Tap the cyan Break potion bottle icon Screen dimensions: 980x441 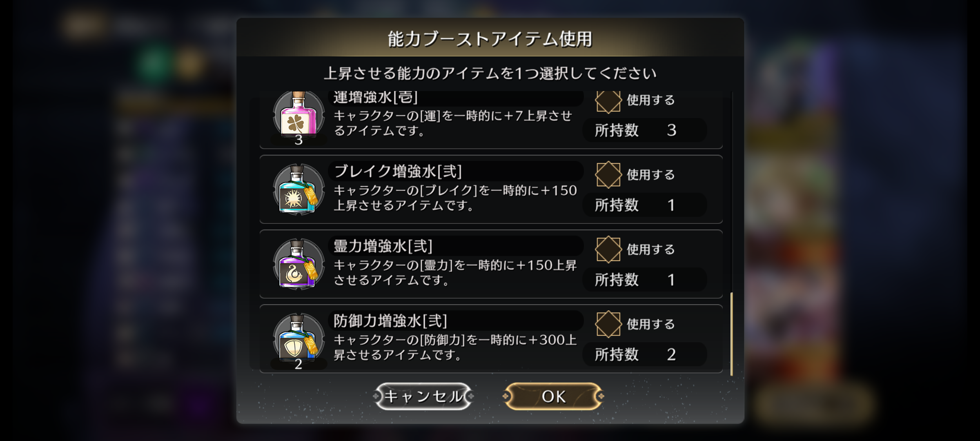pos(298,189)
